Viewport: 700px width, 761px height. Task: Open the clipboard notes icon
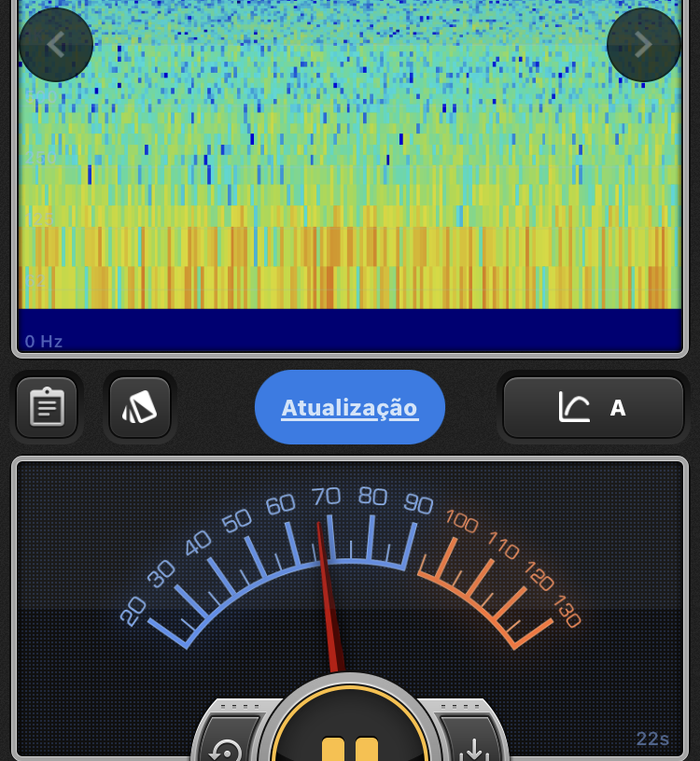[x=47, y=407]
